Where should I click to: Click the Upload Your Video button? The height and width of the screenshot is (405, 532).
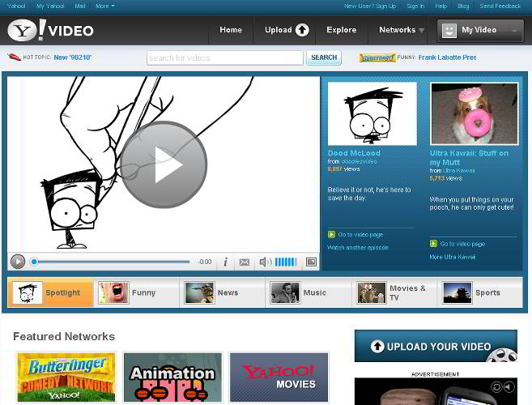coord(436,347)
